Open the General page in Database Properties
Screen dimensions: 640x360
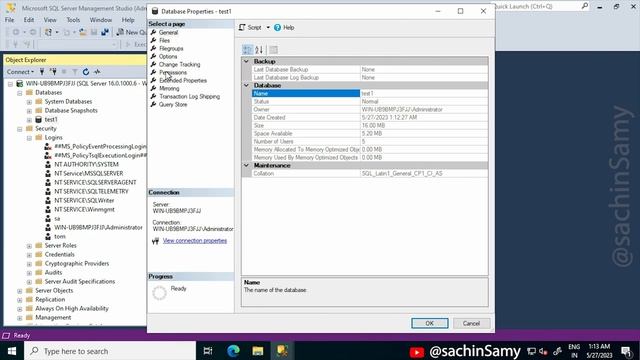(x=168, y=32)
